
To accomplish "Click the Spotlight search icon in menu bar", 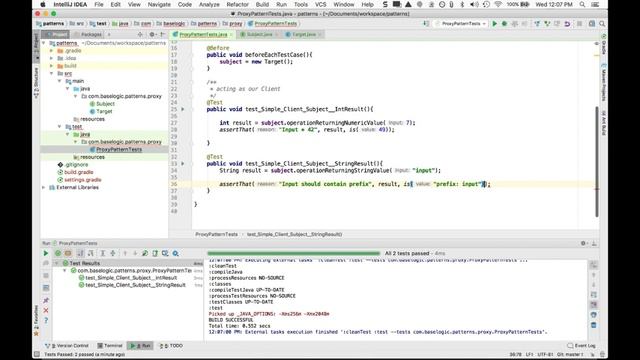I will coord(582,4).
